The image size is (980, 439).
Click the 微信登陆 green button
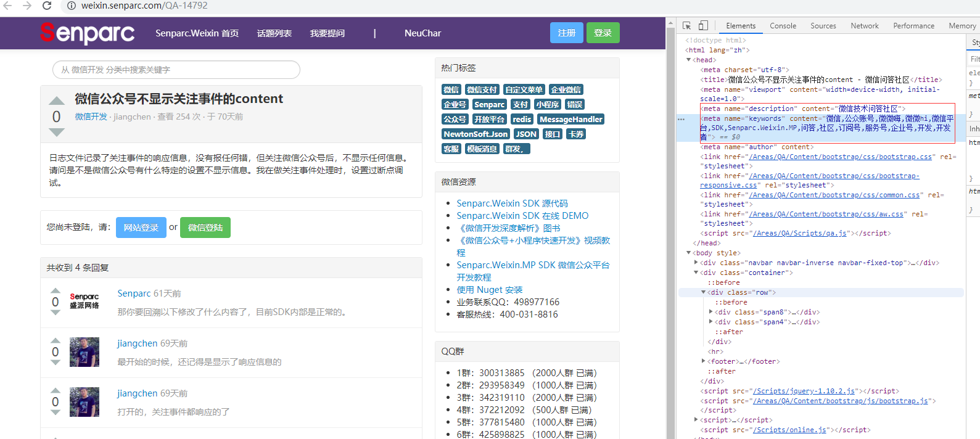pos(205,228)
